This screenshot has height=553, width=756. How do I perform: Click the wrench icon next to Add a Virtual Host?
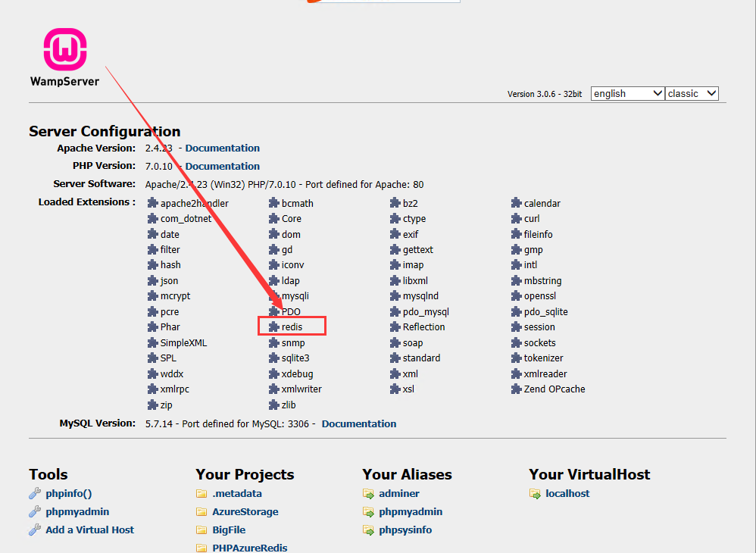click(x=35, y=530)
